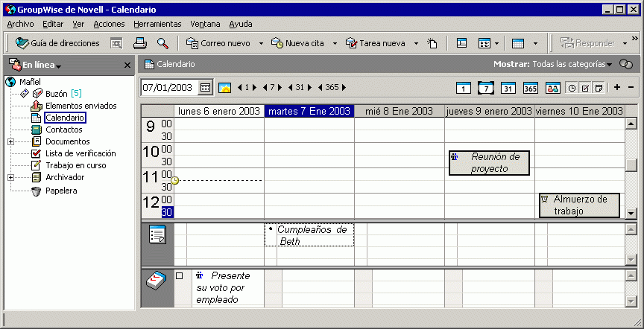
Task: Select Lista de verificación folder
Action: pos(80,153)
